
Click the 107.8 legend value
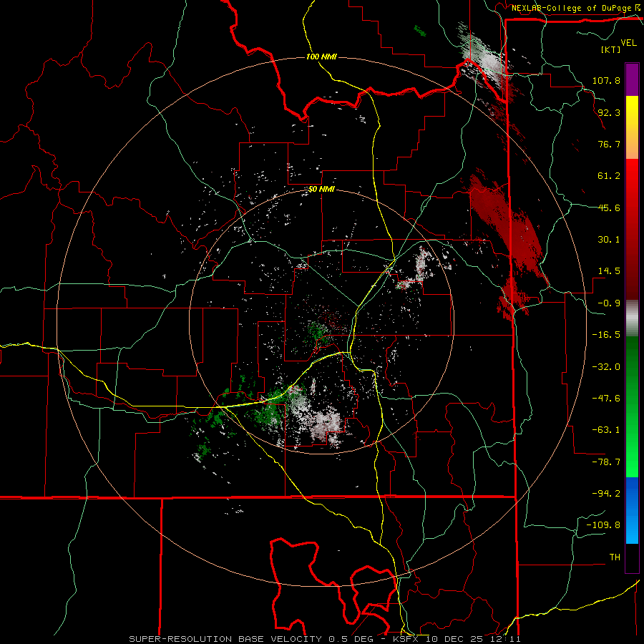606,80
